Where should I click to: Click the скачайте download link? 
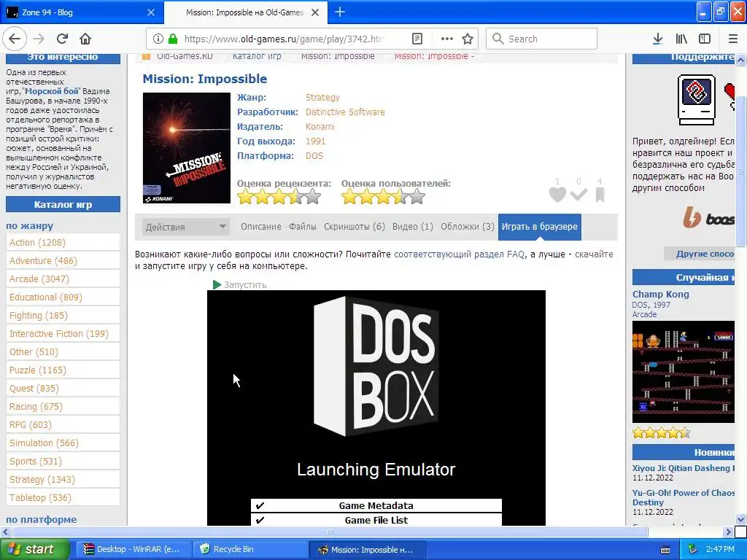click(594, 254)
